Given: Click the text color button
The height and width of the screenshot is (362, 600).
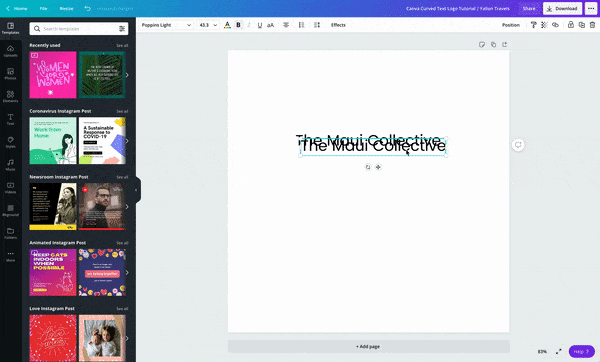Looking at the screenshot, I should click(x=227, y=25).
